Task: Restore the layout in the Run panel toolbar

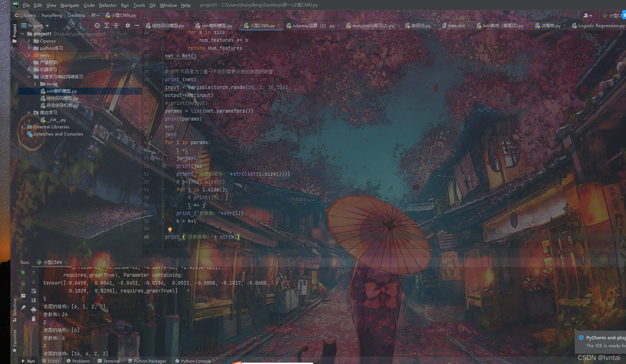Action: pyautogui.click(x=23, y=296)
